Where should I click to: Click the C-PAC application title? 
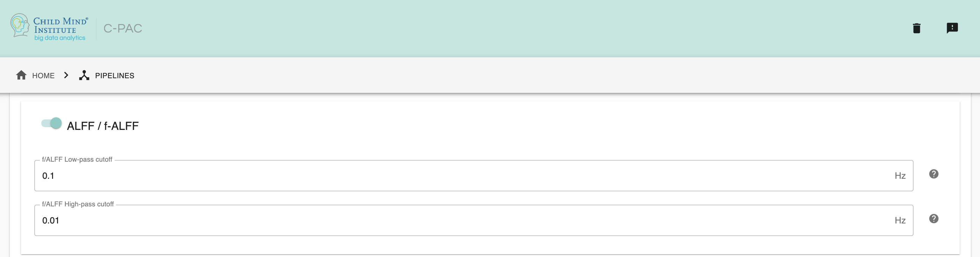(122, 29)
